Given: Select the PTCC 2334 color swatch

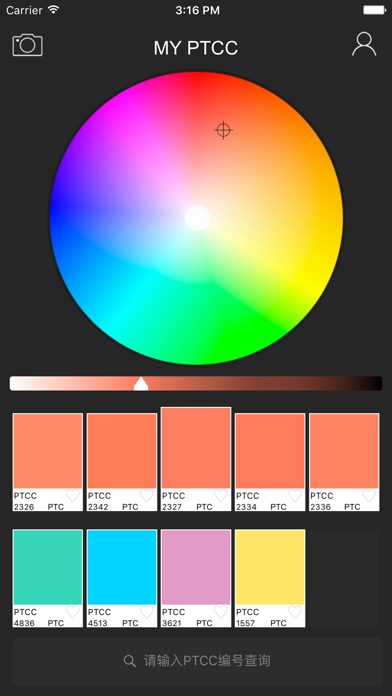Looking at the screenshot, I should click(270, 451).
